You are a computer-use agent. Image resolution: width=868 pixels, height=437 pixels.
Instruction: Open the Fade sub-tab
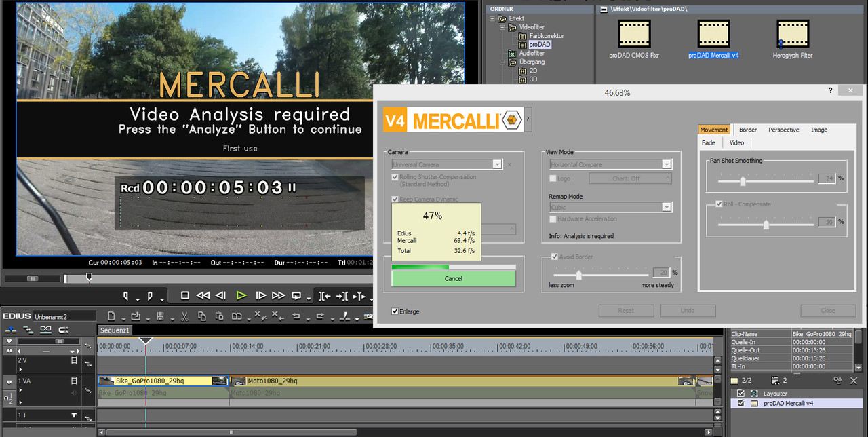[709, 142]
